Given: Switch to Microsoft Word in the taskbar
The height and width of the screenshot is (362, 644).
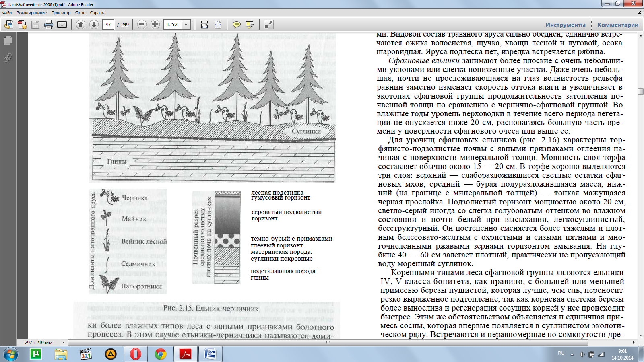Looking at the screenshot, I should coord(211,354).
